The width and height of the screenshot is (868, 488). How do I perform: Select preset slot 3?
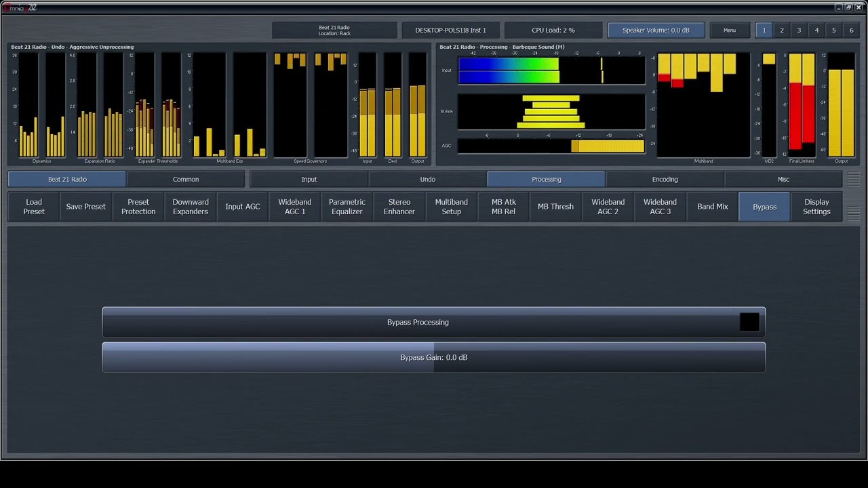pyautogui.click(x=799, y=30)
